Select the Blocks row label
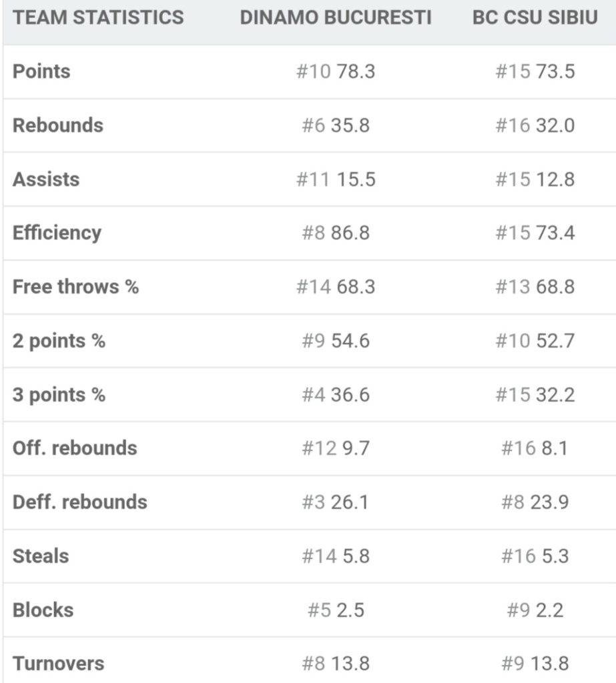This screenshot has width=616, height=683. click(x=43, y=610)
